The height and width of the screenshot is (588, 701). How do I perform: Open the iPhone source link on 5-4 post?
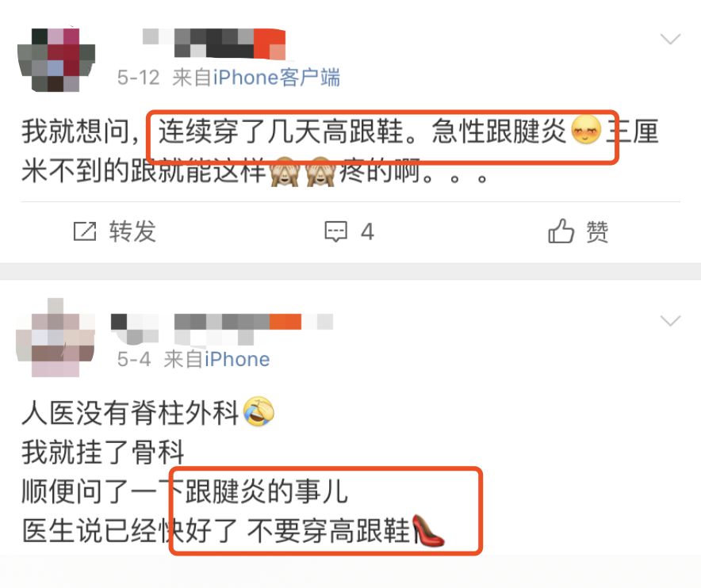[237, 359]
